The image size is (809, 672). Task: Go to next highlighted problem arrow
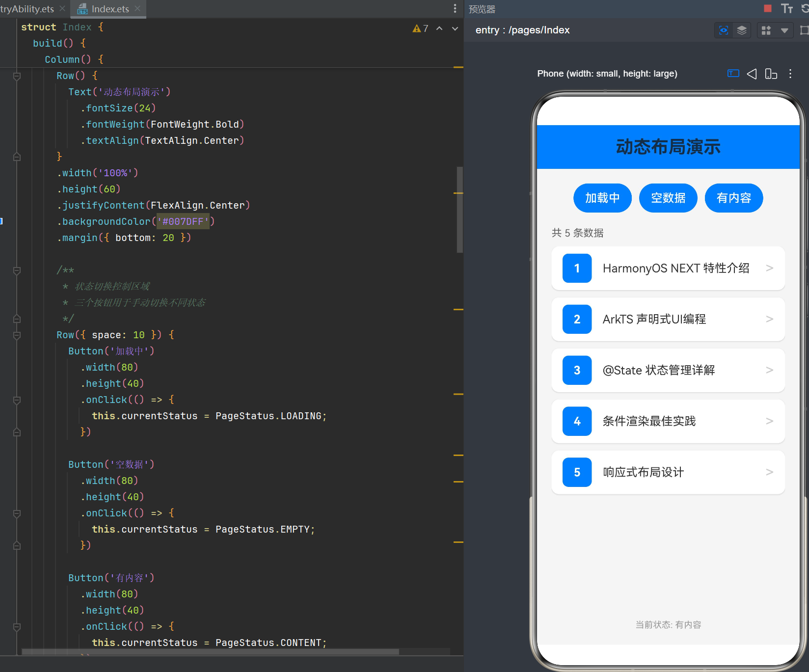point(455,28)
